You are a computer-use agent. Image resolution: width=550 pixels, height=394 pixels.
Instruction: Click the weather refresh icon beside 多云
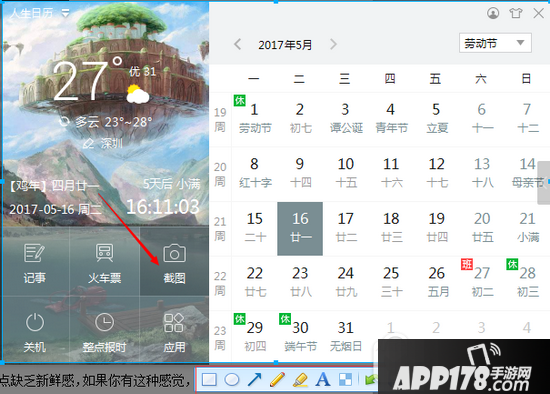(64, 122)
